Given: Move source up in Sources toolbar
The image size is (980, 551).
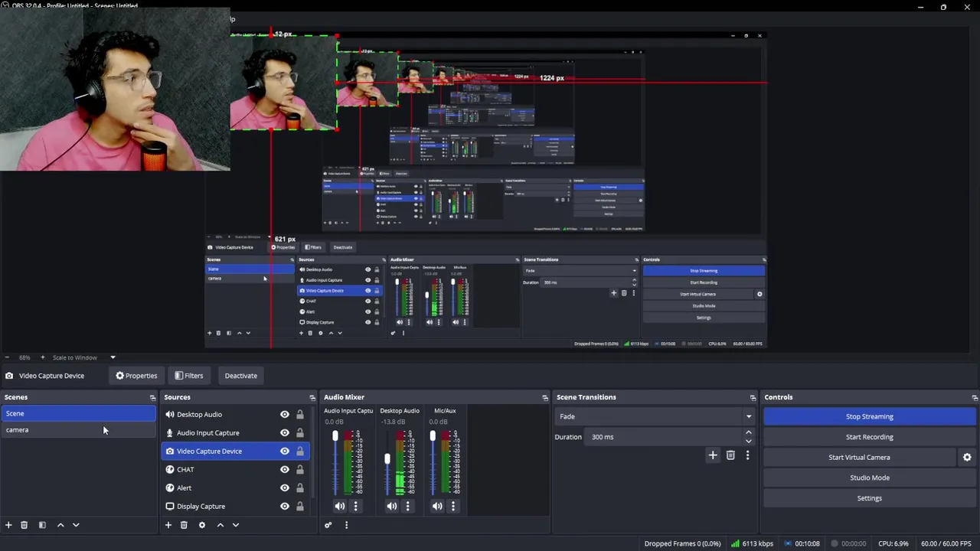Looking at the screenshot, I should click(220, 525).
